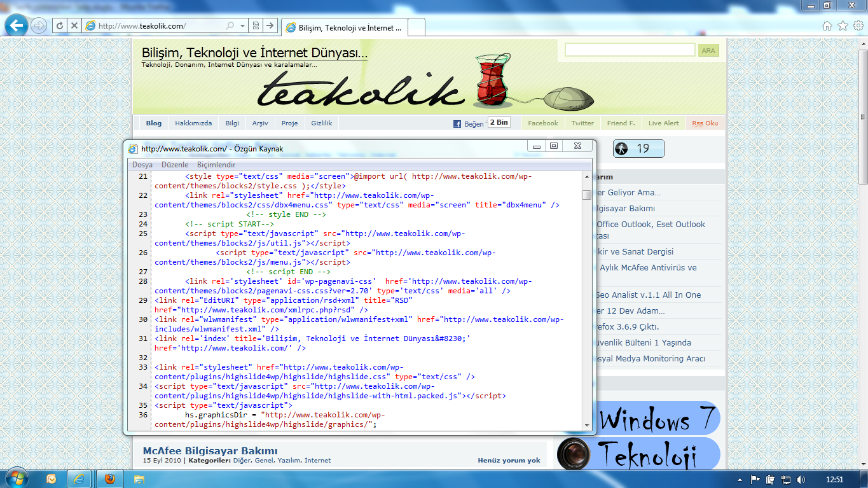Open the Yazılım category link
This screenshot has width=868, height=488.
(289, 461)
